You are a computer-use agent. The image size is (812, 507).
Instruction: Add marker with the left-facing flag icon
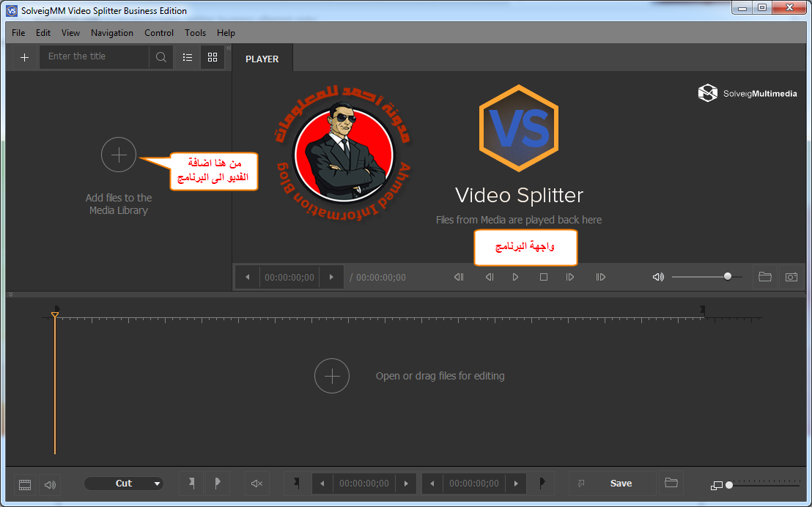tap(191, 483)
